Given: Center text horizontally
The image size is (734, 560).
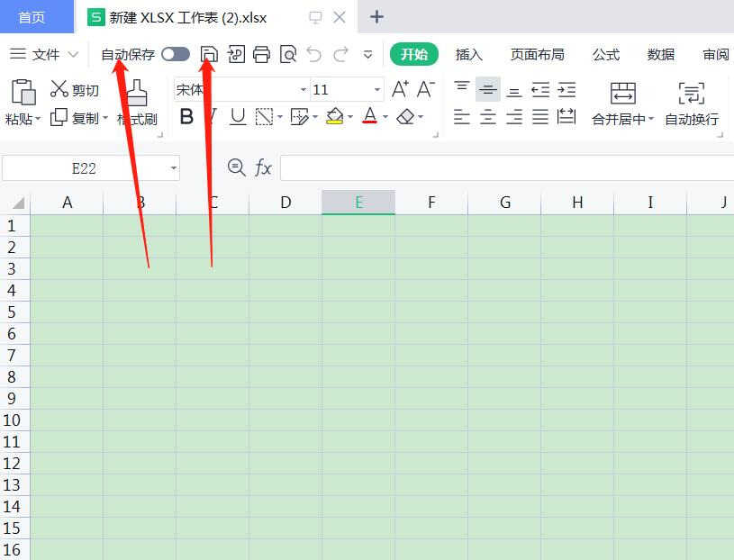Looking at the screenshot, I should click(x=488, y=117).
